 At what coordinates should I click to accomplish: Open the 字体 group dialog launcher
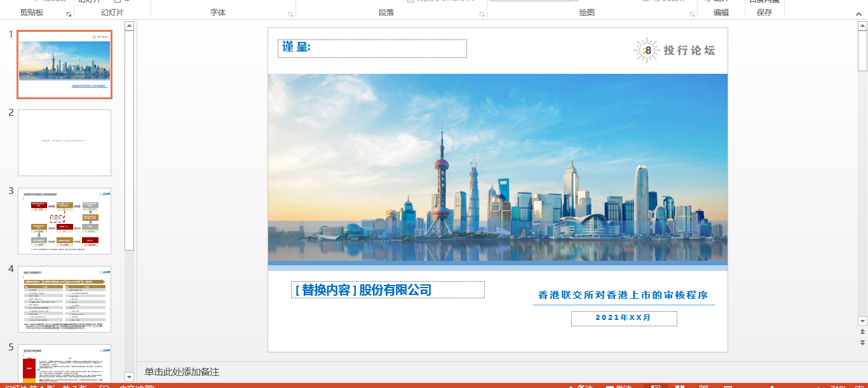(x=290, y=13)
